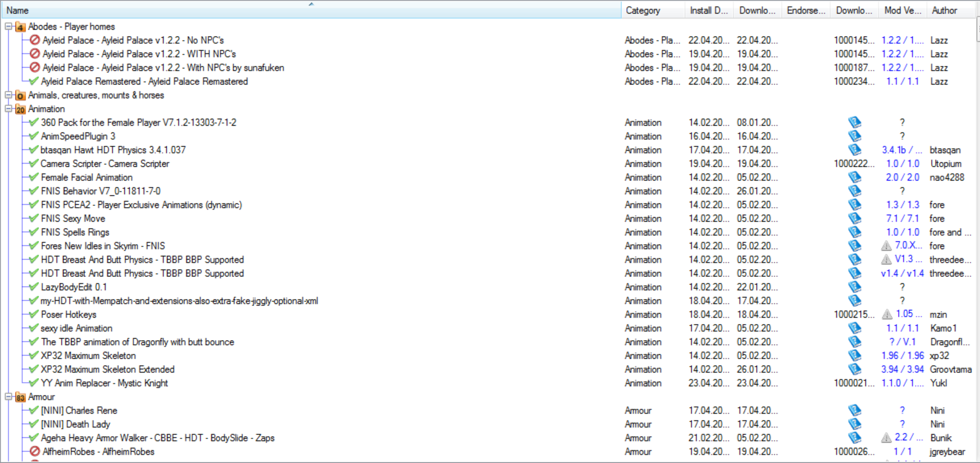The width and height of the screenshot is (980, 463).
Task: Click download icon for AnimSpeedPlugin 3
Action: (854, 136)
